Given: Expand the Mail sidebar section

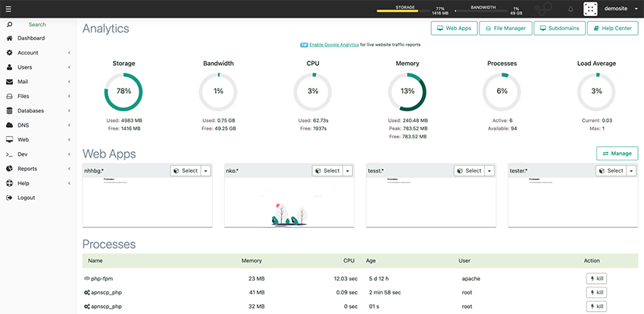Looking at the screenshot, I should pos(38,82).
